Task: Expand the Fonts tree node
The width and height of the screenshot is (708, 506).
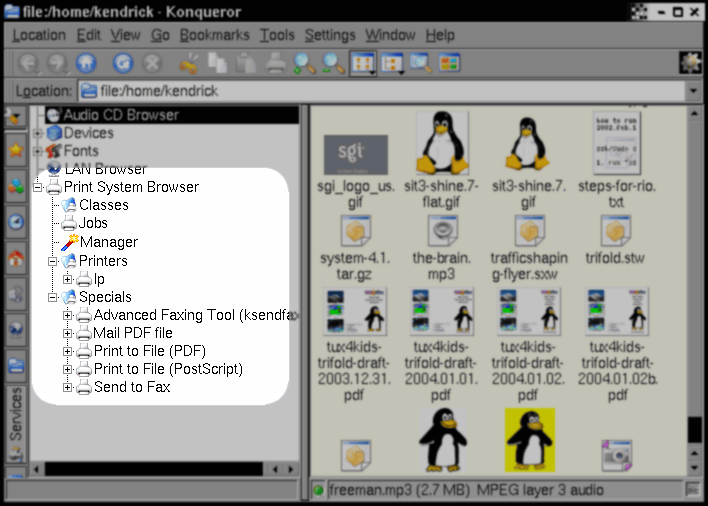Action: point(38,151)
